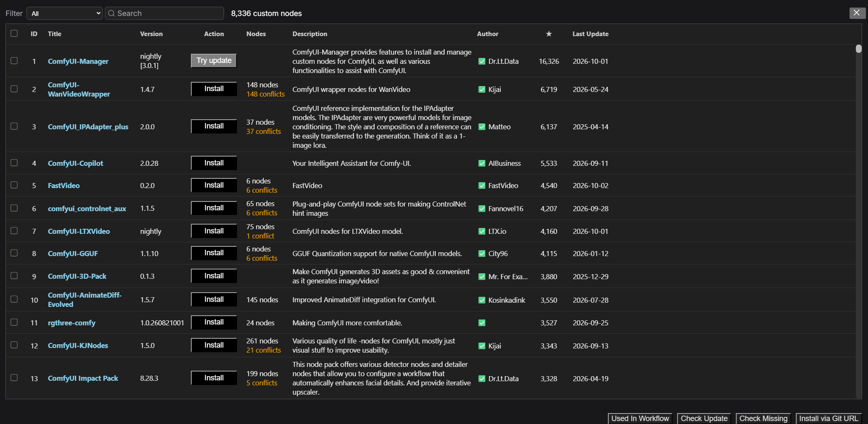This screenshot has width=868, height=424.
Task: Install ComfyUI-Copilot
Action: [214, 163]
